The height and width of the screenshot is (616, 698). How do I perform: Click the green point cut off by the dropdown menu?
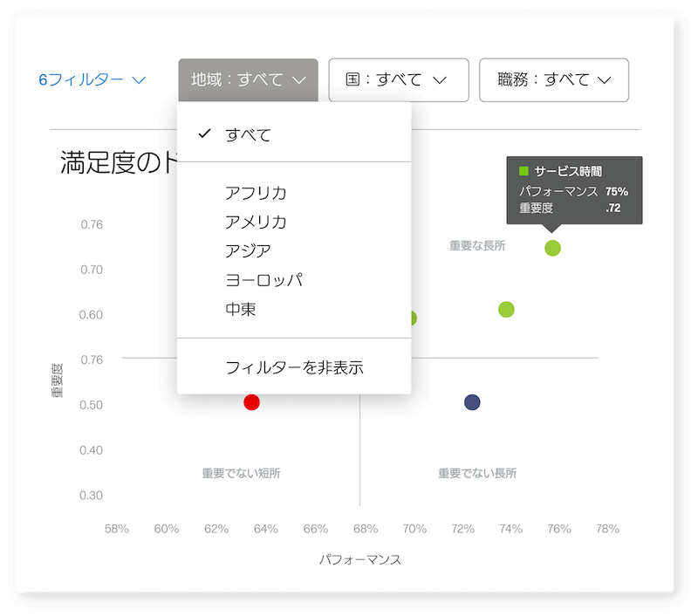414,318
